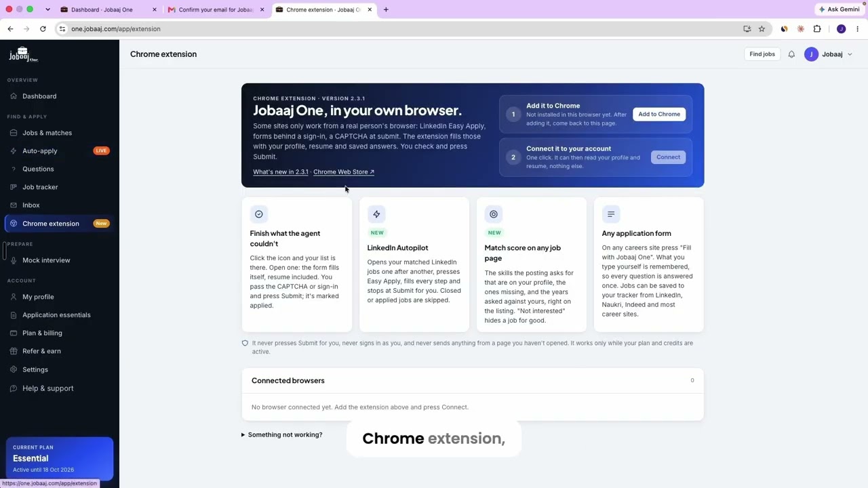Open Chrome three-dot menu

coord(858,29)
